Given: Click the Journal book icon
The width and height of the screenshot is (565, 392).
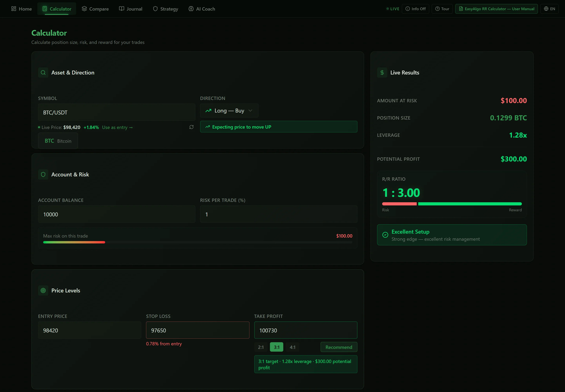Looking at the screenshot, I should (x=121, y=9).
